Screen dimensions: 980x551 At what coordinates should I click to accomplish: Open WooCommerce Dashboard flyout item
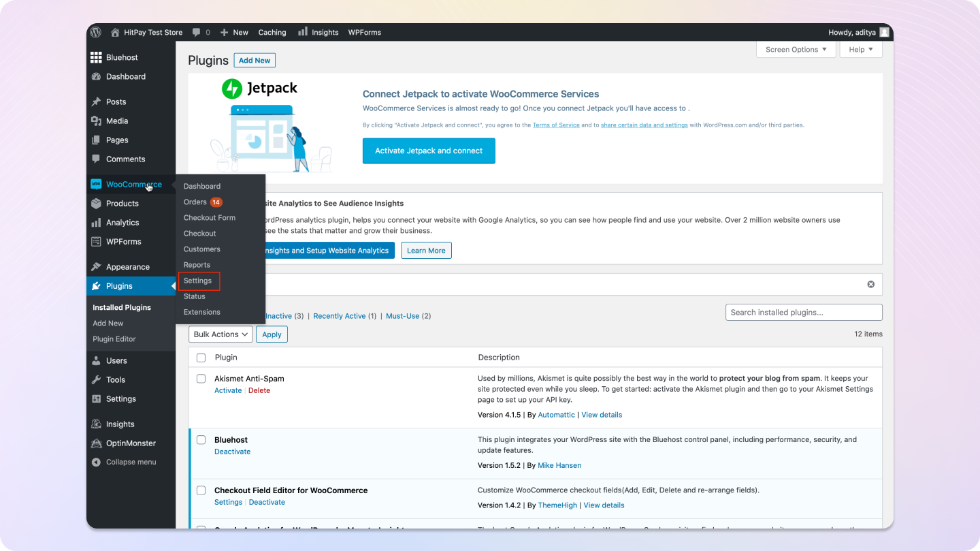point(202,186)
